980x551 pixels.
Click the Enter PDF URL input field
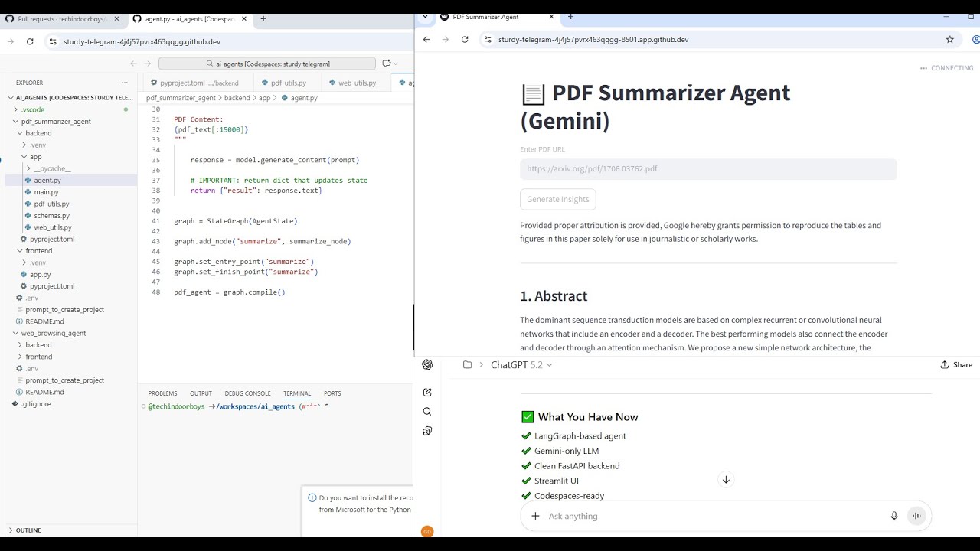[x=708, y=169]
